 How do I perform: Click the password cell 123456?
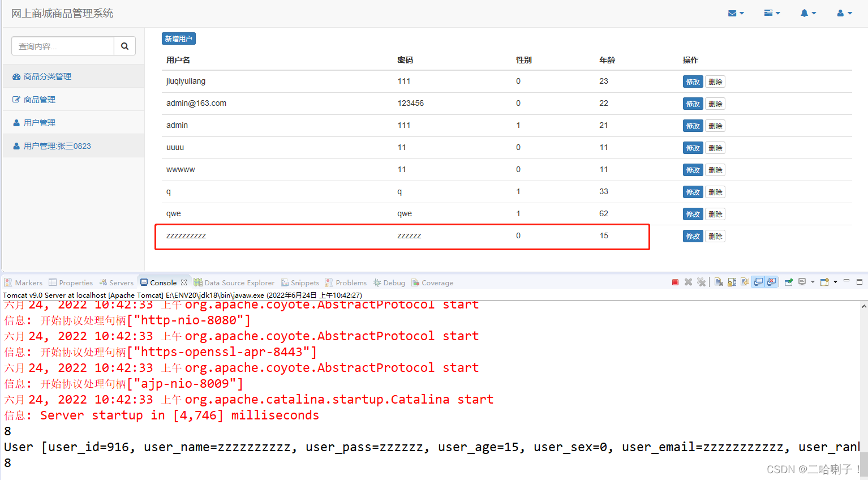click(411, 103)
